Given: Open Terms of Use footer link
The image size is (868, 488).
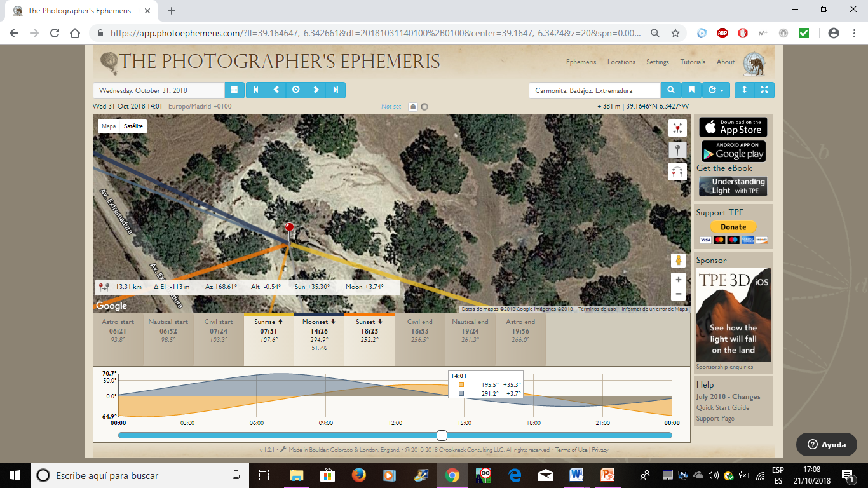Looking at the screenshot, I should [571, 450].
